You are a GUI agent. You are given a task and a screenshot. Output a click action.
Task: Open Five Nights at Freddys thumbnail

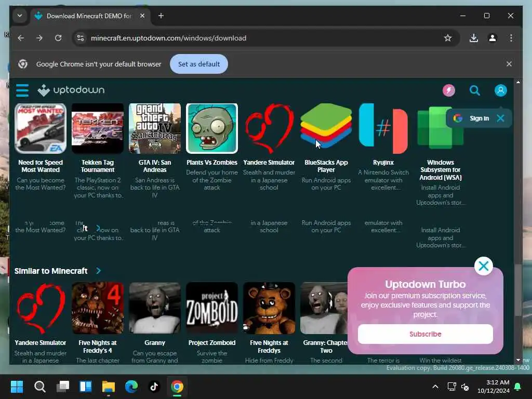[269, 308]
